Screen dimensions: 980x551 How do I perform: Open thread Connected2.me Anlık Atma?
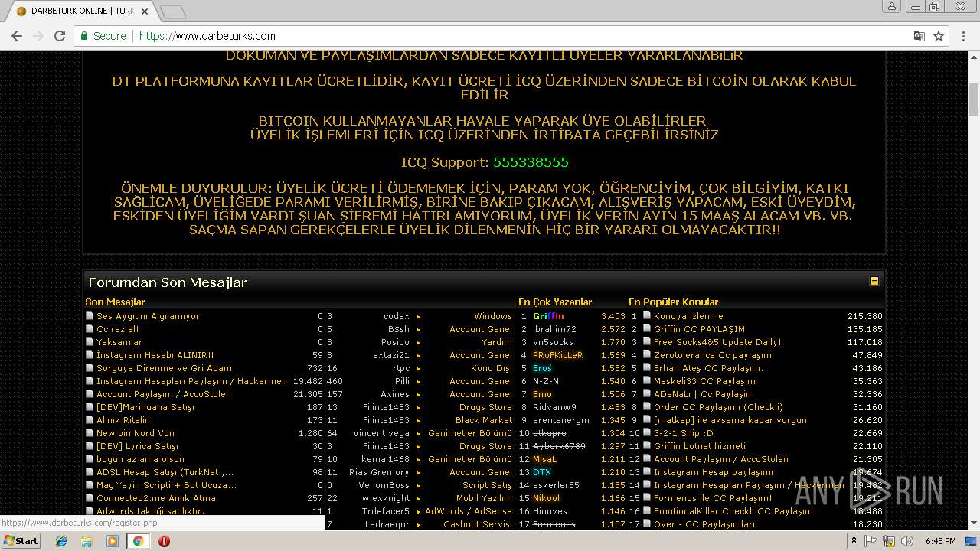click(156, 498)
